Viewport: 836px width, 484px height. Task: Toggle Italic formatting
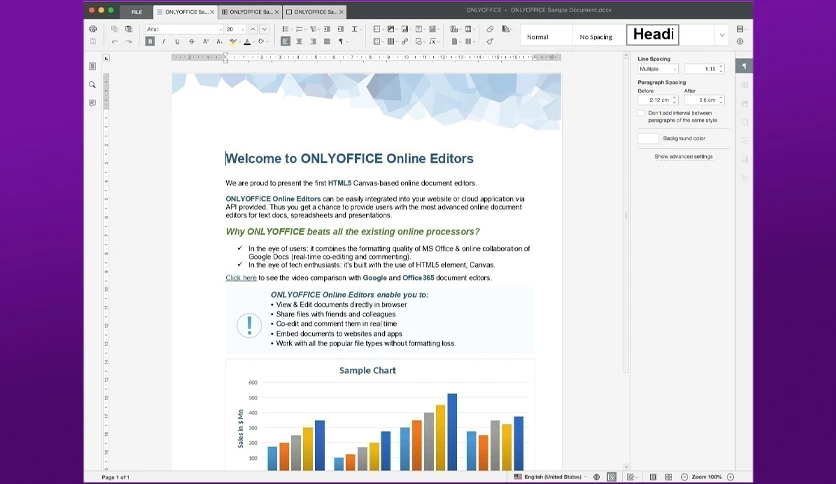click(x=164, y=41)
